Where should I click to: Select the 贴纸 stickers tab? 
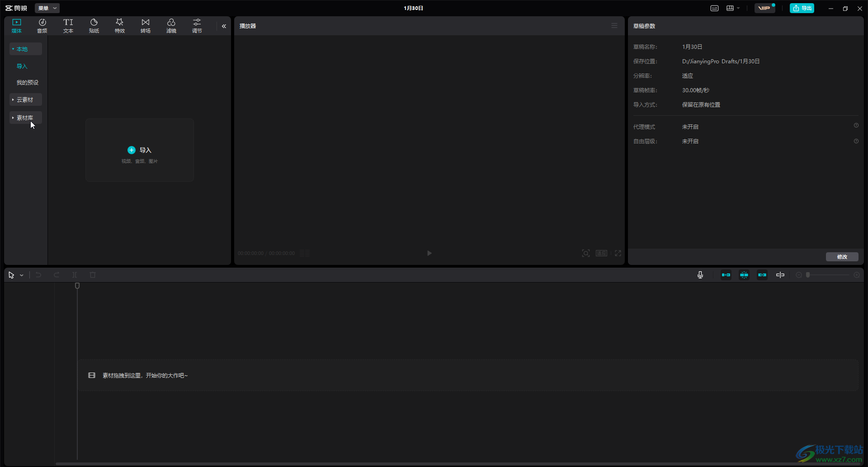[x=94, y=26]
